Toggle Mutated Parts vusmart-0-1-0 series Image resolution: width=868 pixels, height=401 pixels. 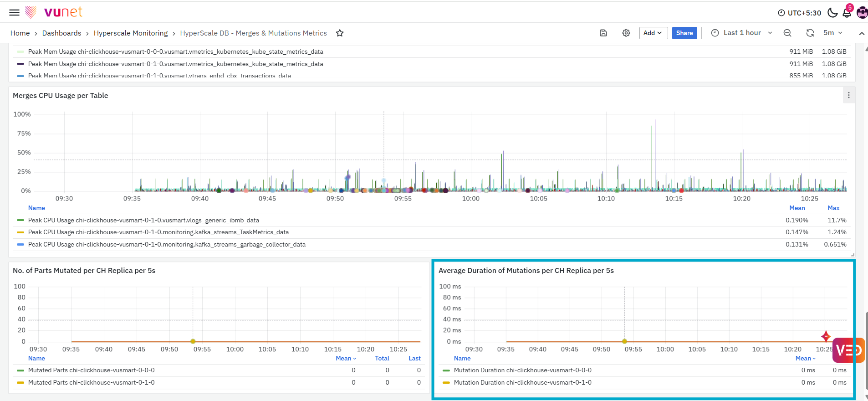click(91, 382)
